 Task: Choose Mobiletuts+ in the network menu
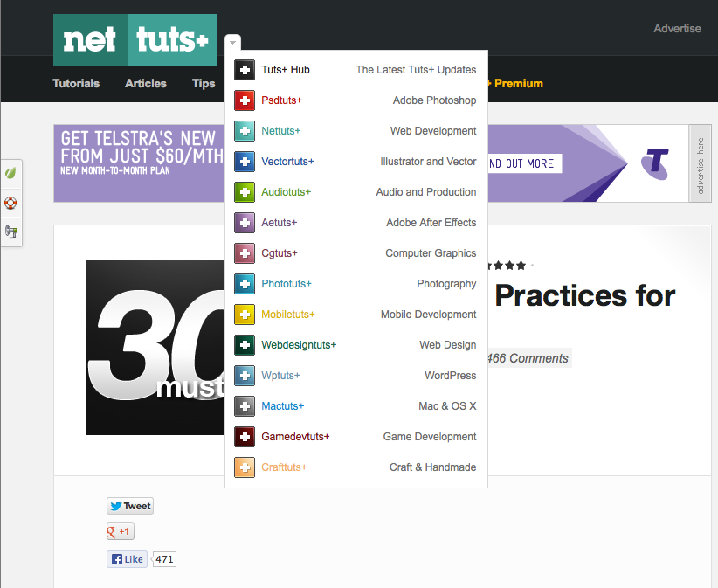pyautogui.click(x=288, y=315)
